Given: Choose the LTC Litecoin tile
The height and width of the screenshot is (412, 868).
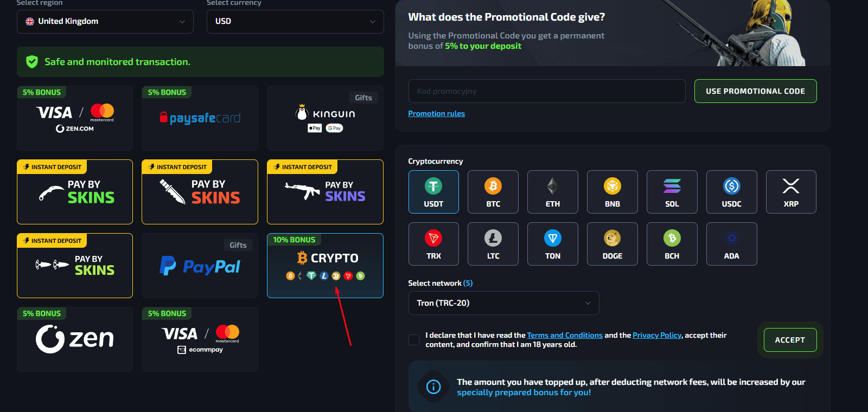Looking at the screenshot, I should (493, 244).
